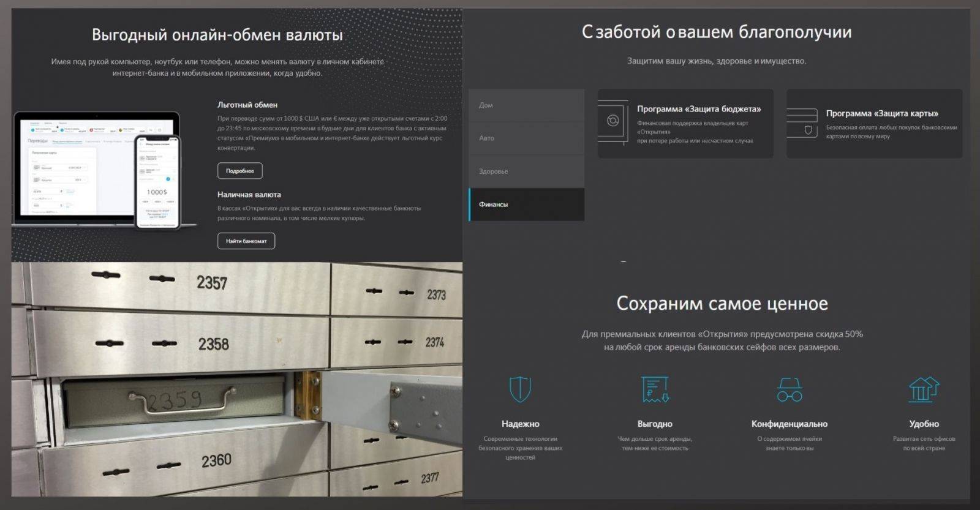Click the receipt icon above Выгодно
980x510 pixels.
655,389
